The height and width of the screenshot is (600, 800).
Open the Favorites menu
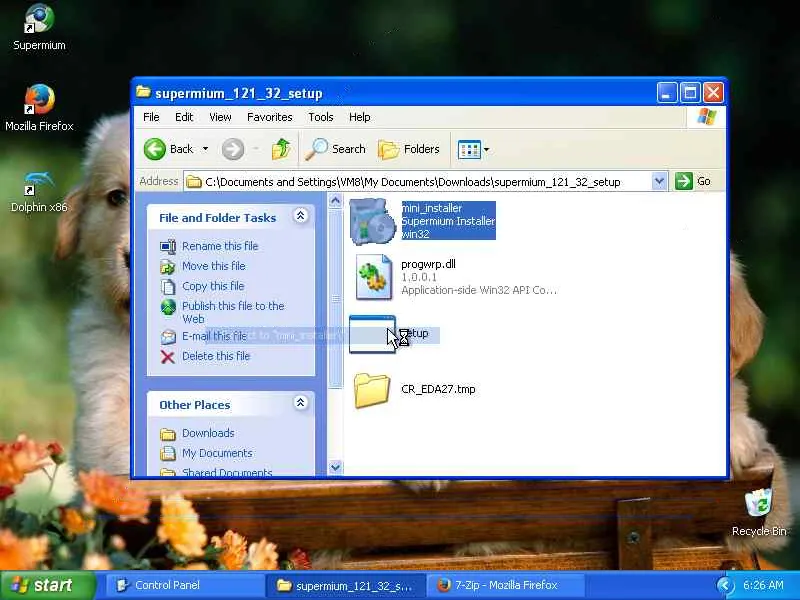pos(269,117)
